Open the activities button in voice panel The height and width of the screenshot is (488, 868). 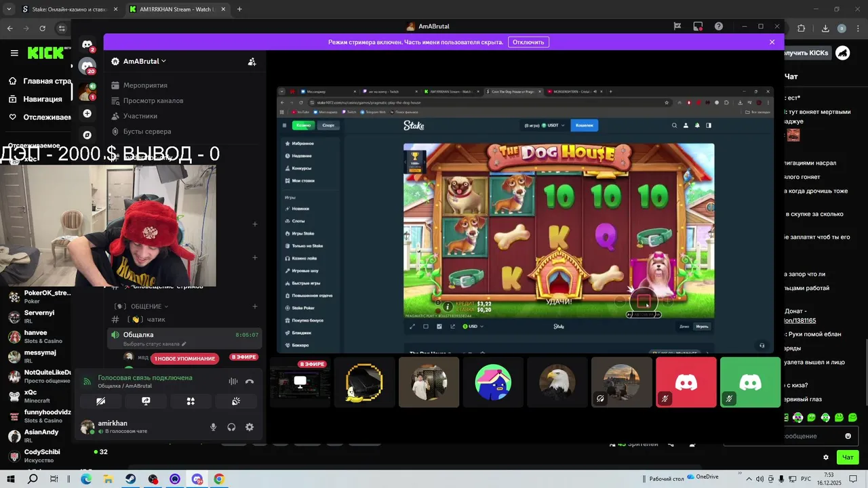(x=191, y=401)
